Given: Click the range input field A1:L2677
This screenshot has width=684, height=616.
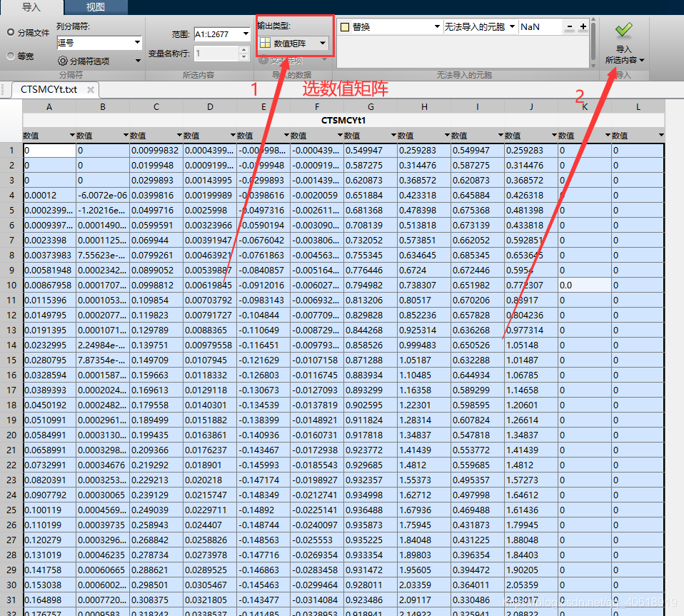Looking at the screenshot, I should point(217,34).
